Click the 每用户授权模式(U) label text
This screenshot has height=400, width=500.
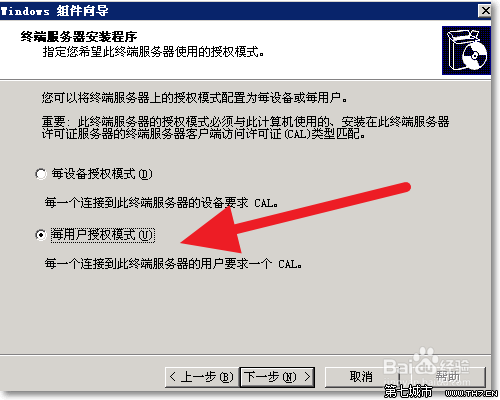coord(103,235)
